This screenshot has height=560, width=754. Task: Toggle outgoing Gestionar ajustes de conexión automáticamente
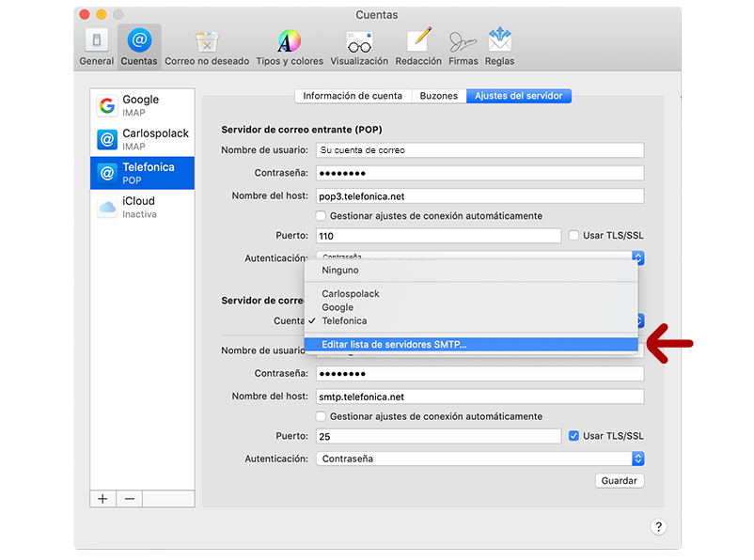click(321, 416)
